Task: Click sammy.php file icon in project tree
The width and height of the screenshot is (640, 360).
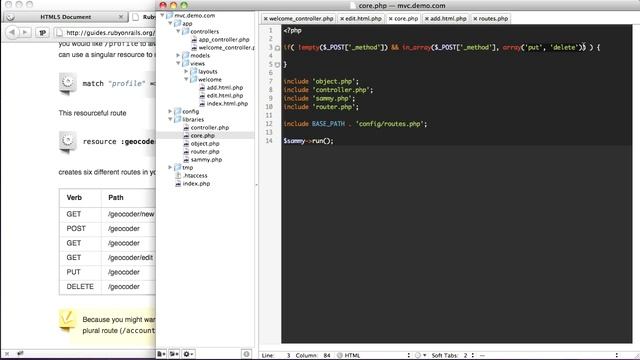Action: [x=186, y=160]
